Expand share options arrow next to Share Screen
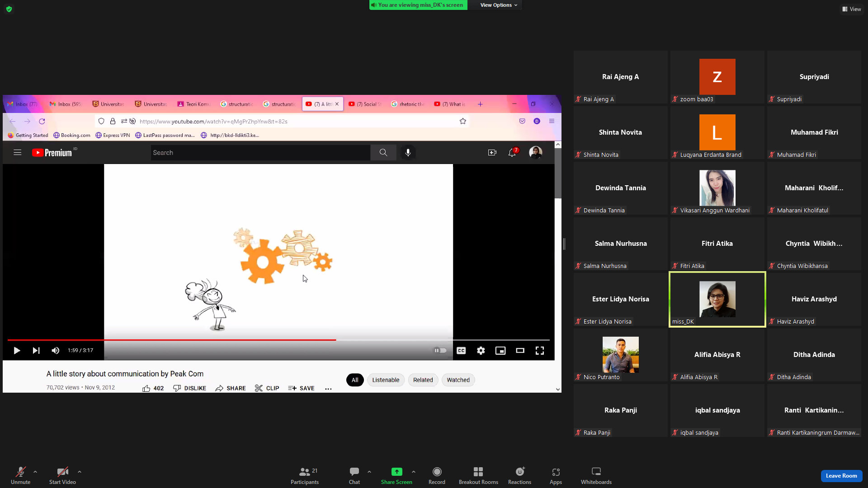 [414, 472]
